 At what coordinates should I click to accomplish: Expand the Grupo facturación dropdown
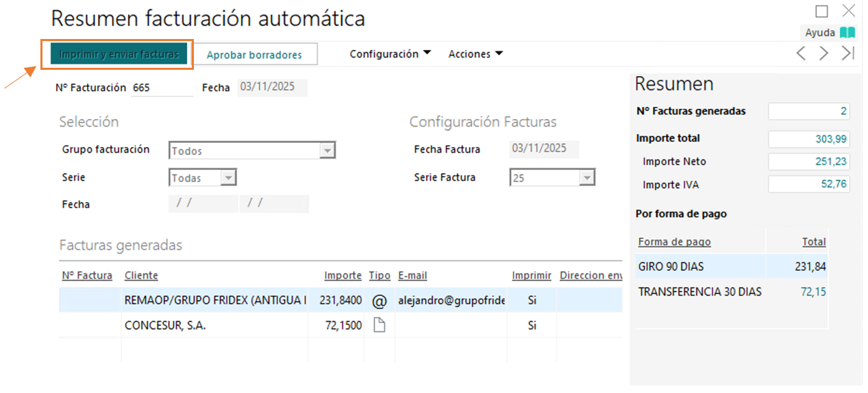(327, 151)
